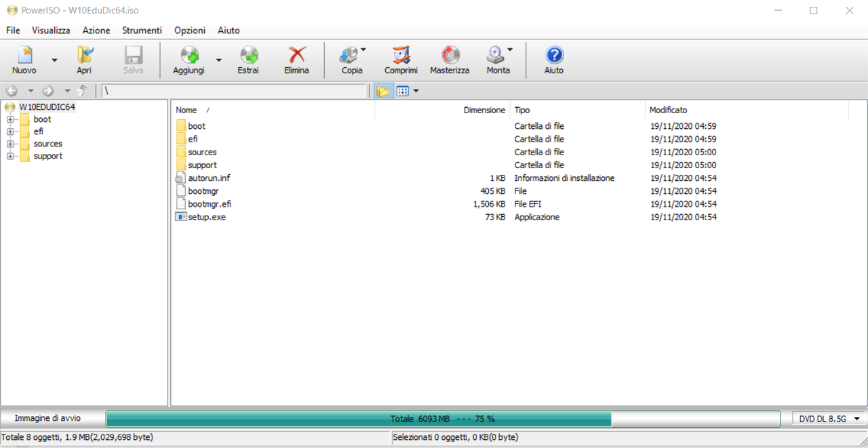Click sources folder icon in file list

click(181, 152)
